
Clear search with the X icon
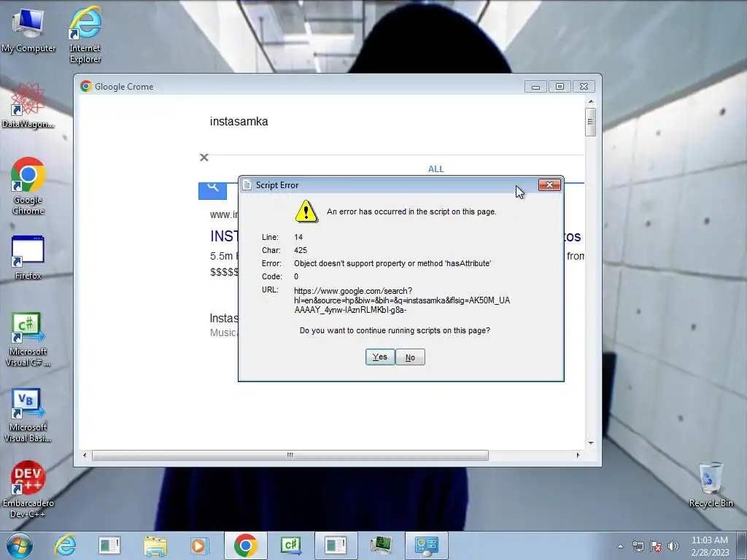click(204, 157)
